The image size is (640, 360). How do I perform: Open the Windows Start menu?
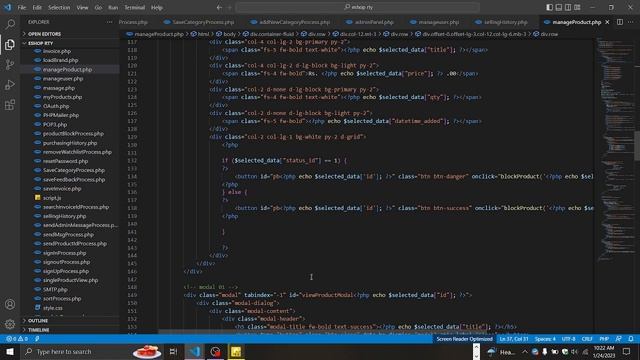[10, 351]
